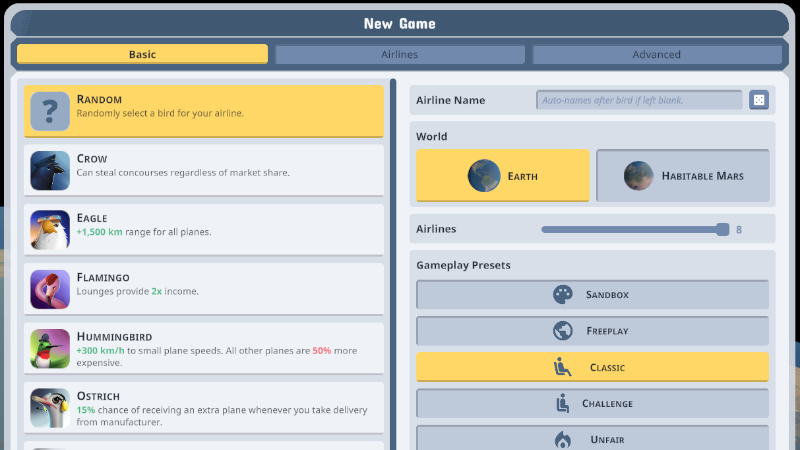Open the Advanced tab
The width and height of the screenshot is (800, 450).
[657, 54]
